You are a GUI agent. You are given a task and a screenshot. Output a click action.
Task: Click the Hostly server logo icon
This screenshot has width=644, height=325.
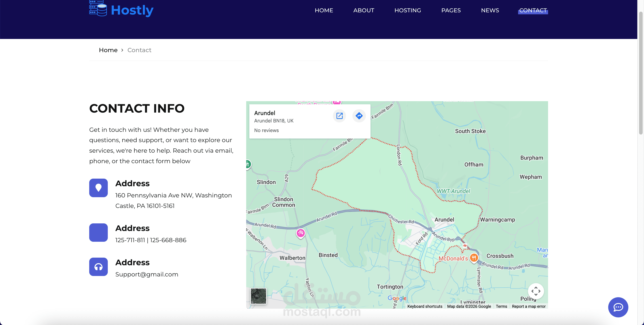pos(98,9)
